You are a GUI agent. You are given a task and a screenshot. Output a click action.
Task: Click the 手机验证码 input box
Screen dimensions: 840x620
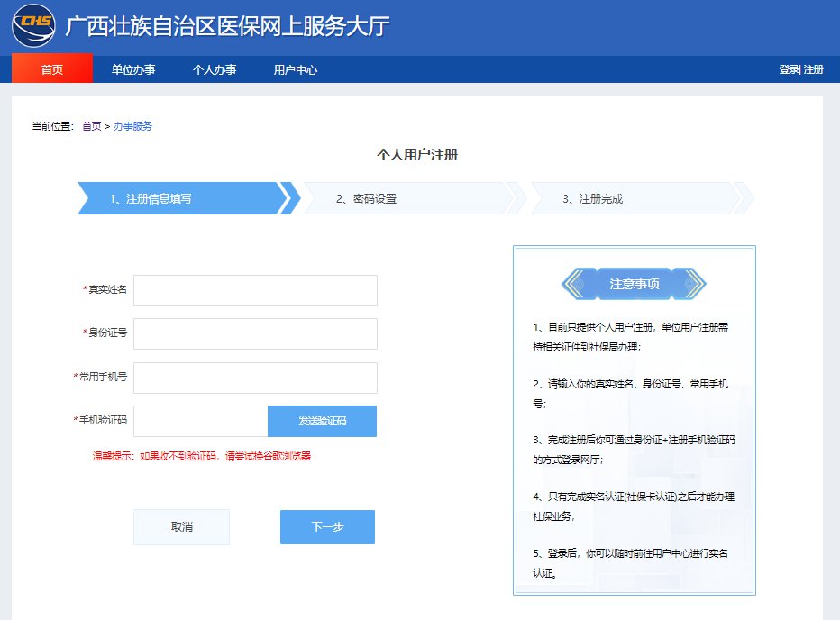coord(200,421)
